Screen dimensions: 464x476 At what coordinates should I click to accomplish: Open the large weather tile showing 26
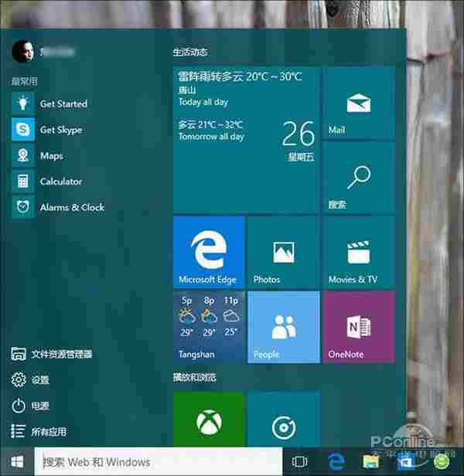tap(245, 140)
